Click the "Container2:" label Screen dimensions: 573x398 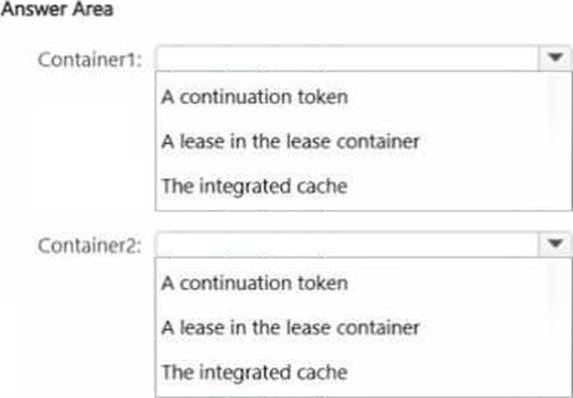[x=90, y=246]
